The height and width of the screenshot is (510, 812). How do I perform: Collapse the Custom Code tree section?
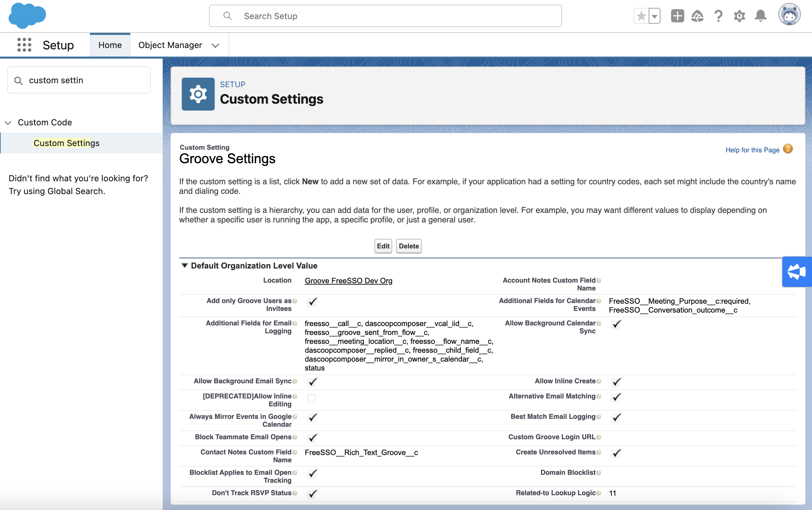click(x=8, y=123)
